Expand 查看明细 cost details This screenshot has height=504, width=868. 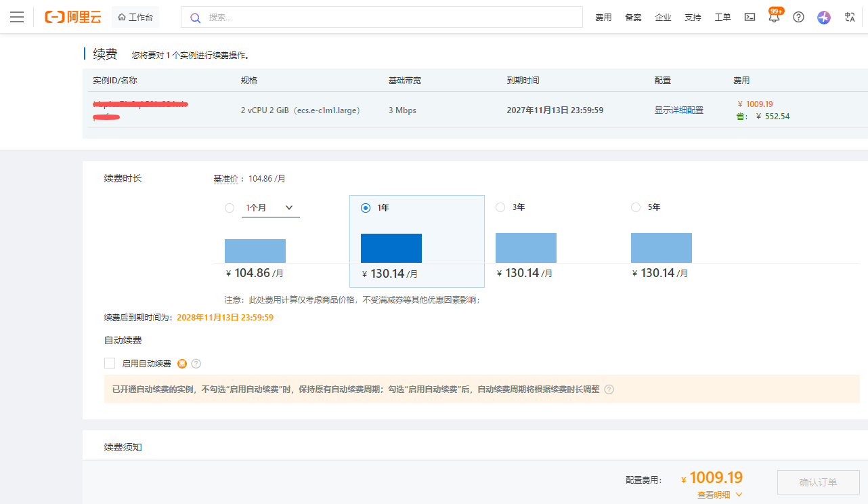coord(720,495)
